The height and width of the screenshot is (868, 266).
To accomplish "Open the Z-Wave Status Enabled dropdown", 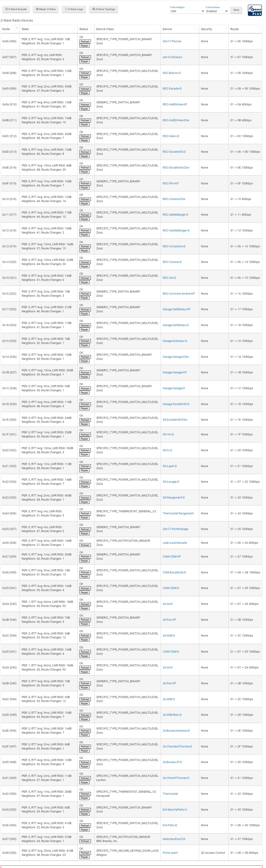I will point(217,11).
